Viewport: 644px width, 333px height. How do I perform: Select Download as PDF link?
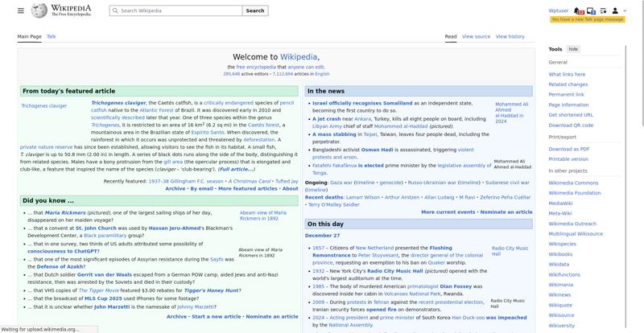[568, 149]
